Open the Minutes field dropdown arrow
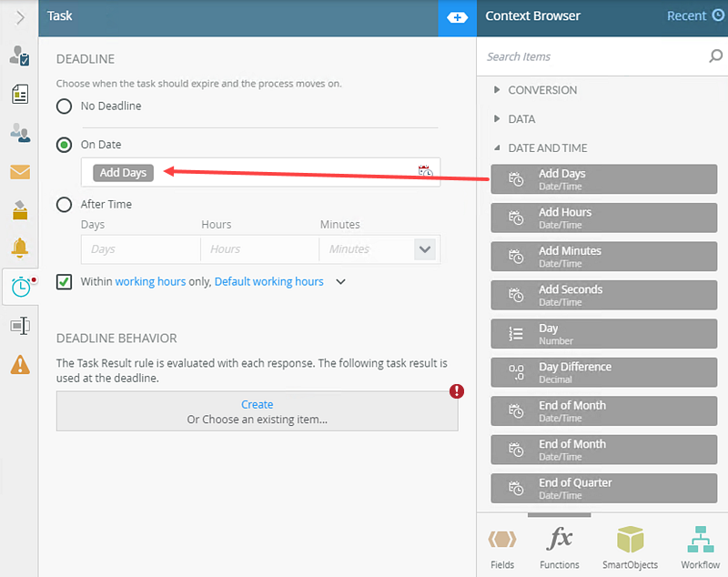 (x=424, y=248)
